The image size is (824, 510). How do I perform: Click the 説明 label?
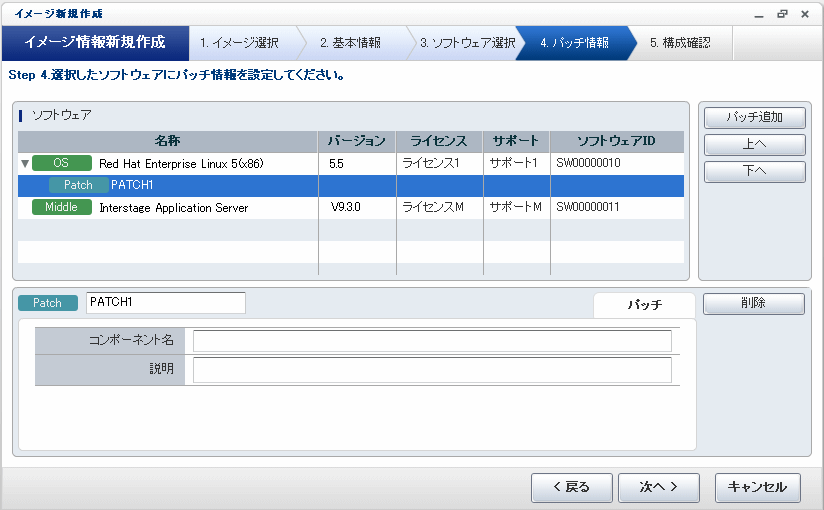click(x=161, y=369)
